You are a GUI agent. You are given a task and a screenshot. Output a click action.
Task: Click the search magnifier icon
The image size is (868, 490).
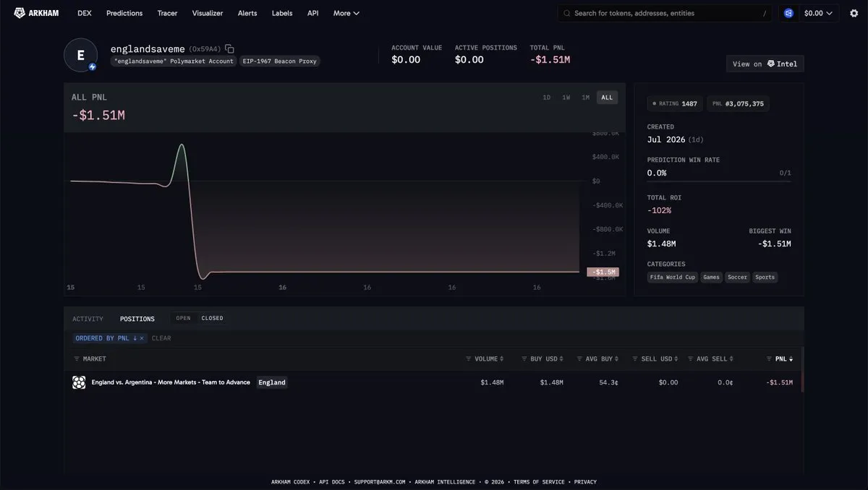(567, 13)
